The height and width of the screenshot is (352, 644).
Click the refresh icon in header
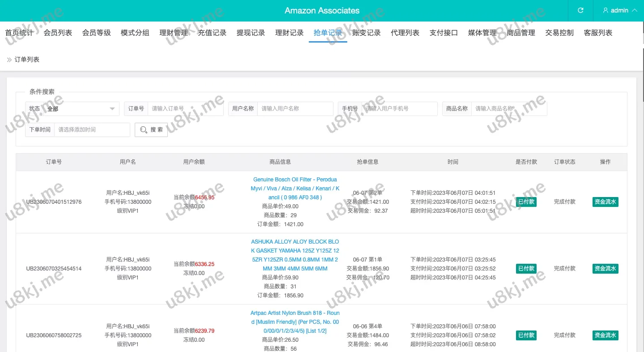point(580,10)
